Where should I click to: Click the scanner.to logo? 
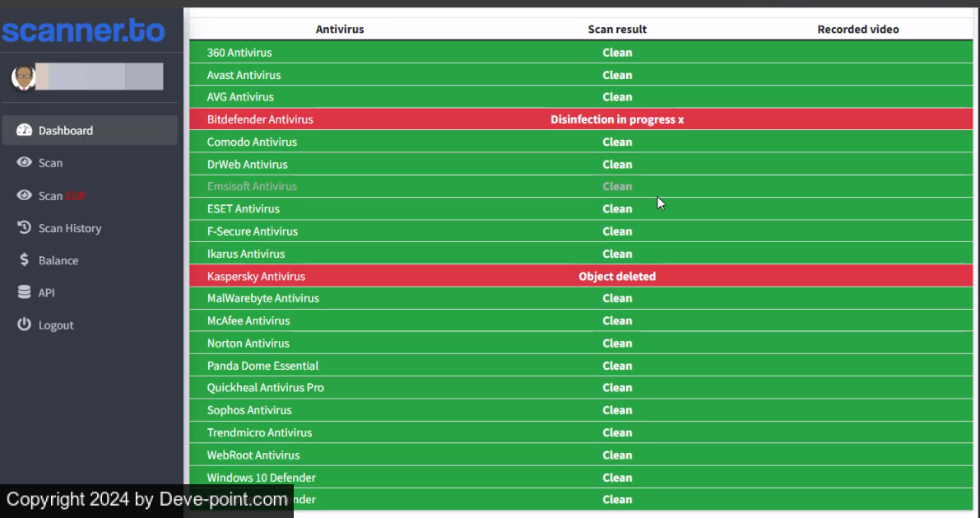click(x=83, y=30)
